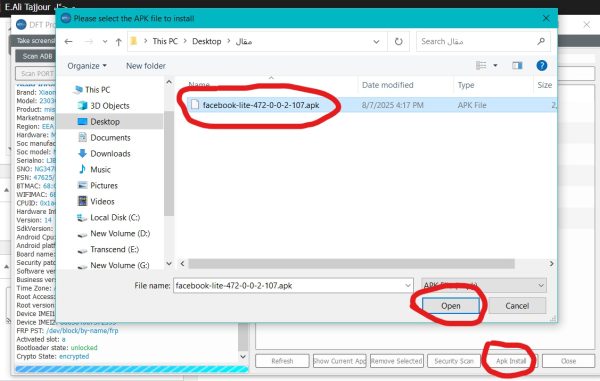The width and height of the screenshot is (600, 381).
Task: Click the folder icon in address bar
Action: (134, 41)
